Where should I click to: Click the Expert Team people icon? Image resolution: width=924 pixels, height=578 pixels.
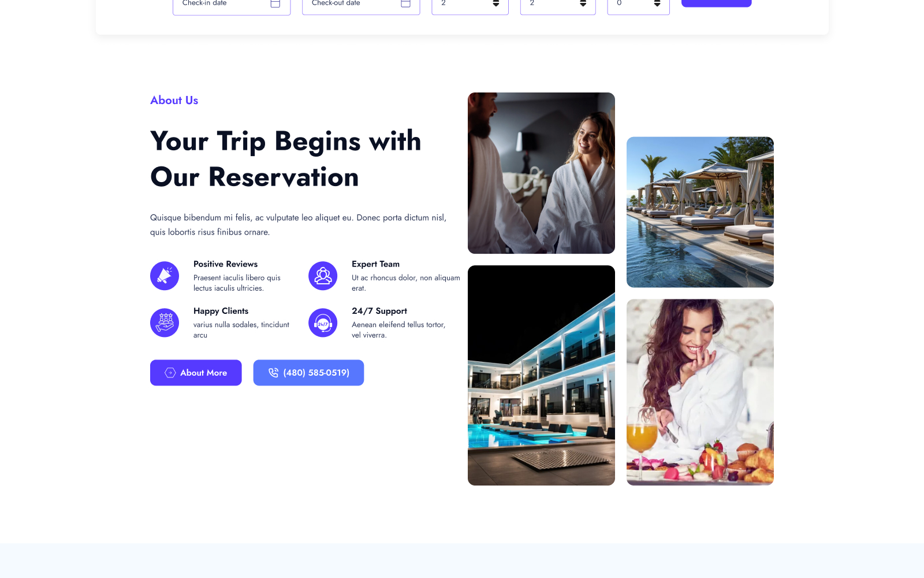pyautogui.click(x=323, y=276)
